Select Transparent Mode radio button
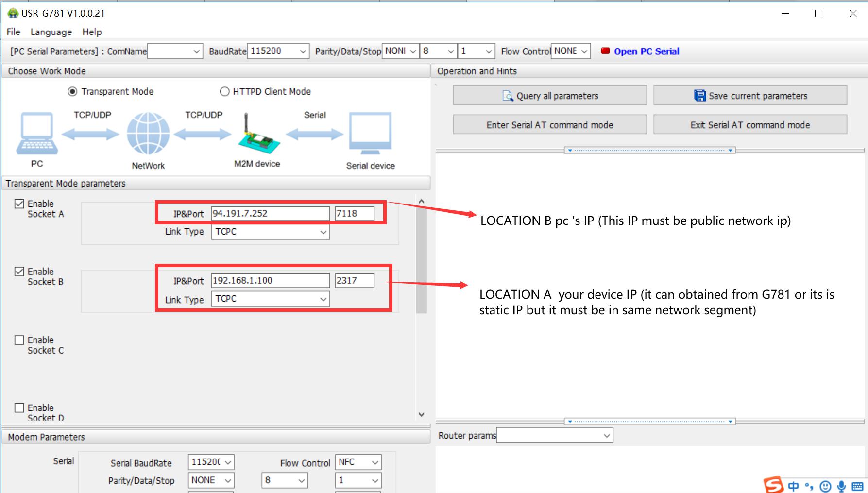Viewport: 868px width, 493px height. pyautogui.click(x=72, y=91)
